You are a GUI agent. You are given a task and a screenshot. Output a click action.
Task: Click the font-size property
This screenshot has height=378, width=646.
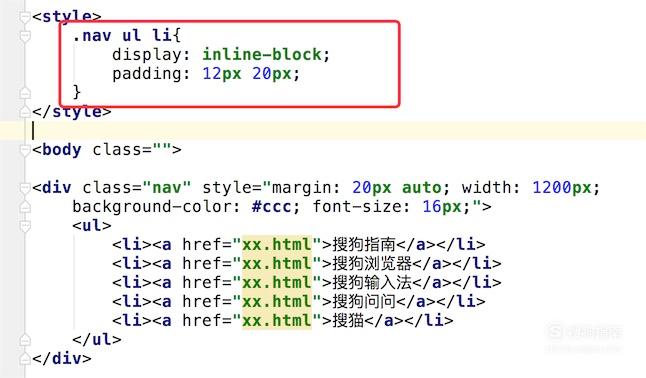click(357, 206)
